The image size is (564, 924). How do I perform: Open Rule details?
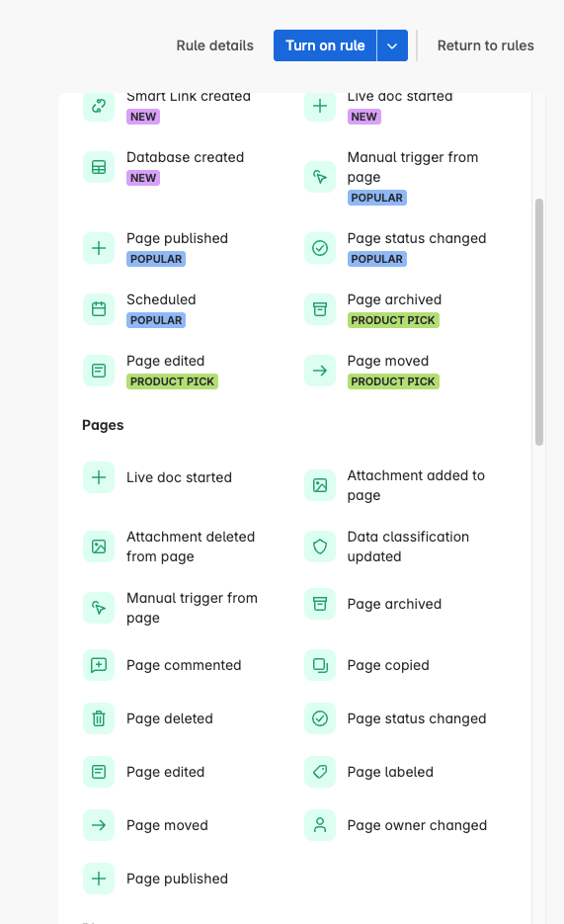click(x=215, y=45)
